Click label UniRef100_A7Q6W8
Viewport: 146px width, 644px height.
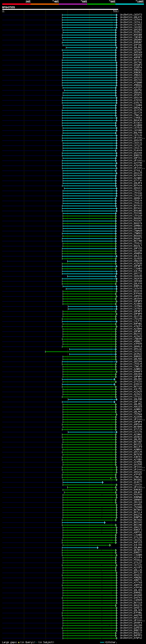(131, 82)
